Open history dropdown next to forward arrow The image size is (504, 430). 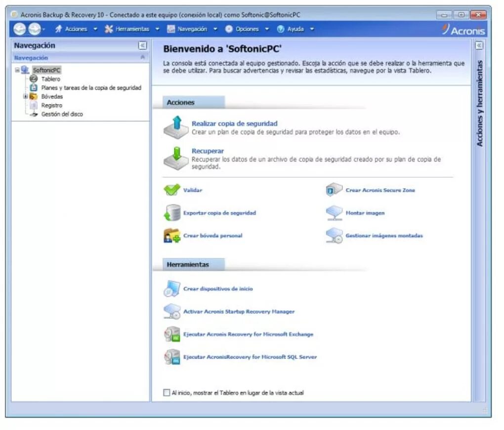(x=43, y=30)
